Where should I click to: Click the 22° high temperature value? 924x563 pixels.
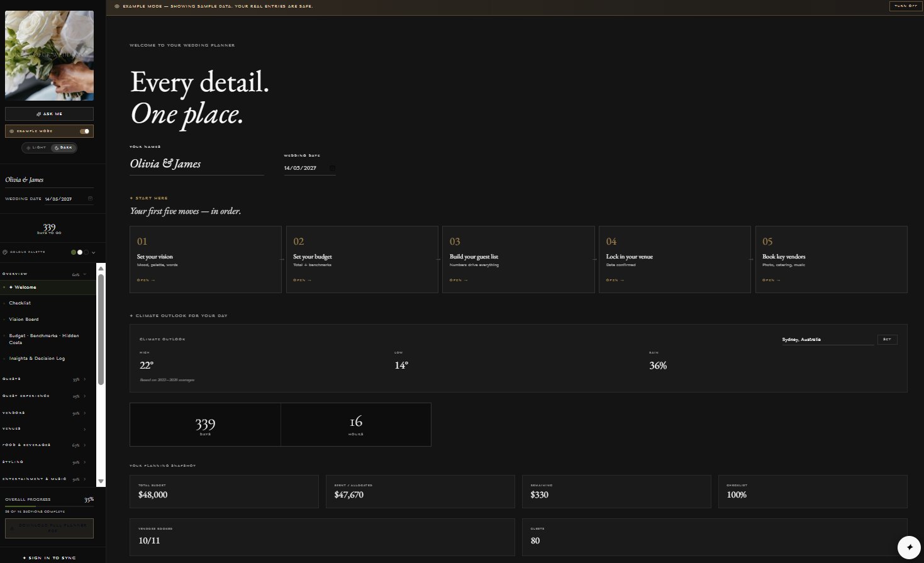[x=147, y=365]
